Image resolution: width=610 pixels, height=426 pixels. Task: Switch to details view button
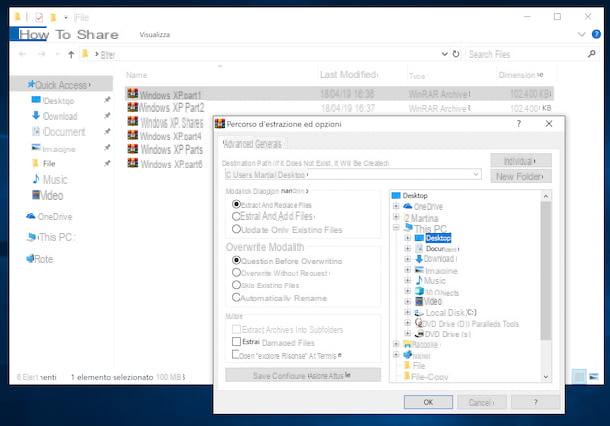[579, 376]
